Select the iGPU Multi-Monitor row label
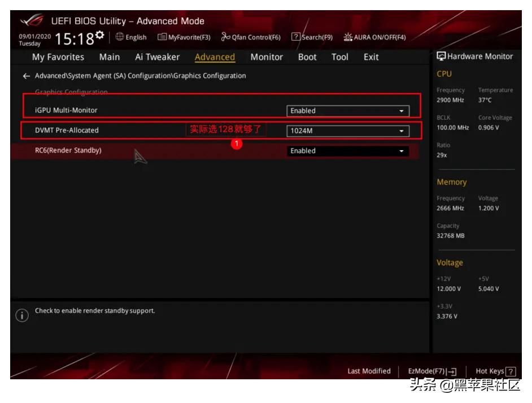This screenshot has width=532, height=403. click(66, 110)
